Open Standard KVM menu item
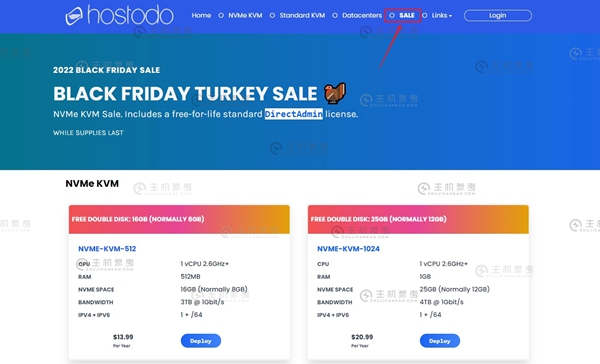The height and width of the screenshot is (364, 600). point(302,15)
